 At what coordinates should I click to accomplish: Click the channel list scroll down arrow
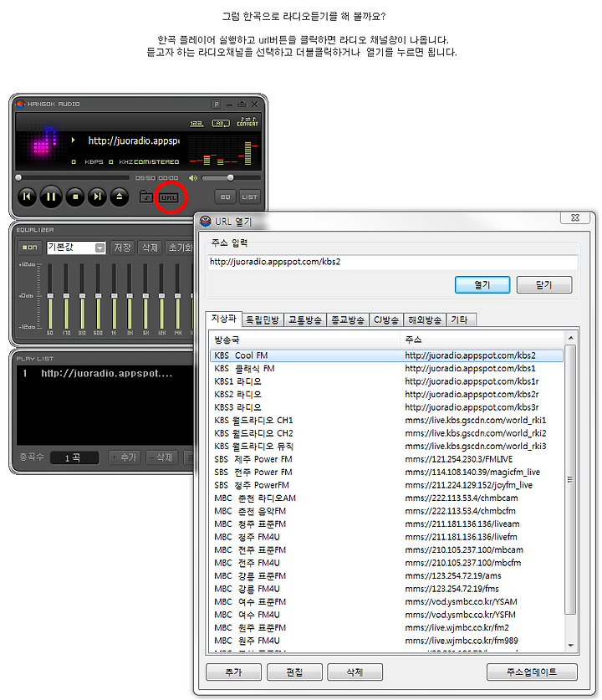[x=570, y=646]
